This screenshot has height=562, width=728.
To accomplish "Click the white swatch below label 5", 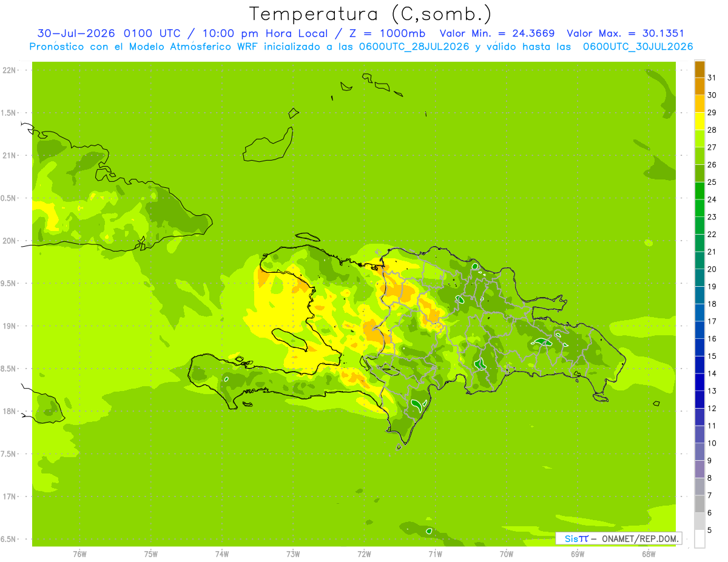I will point(699,539).
